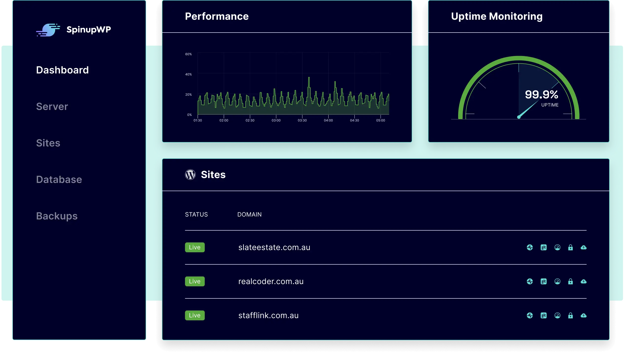Click the Uptime Monitoring title

pyautogui.click(x=497, y=16)
